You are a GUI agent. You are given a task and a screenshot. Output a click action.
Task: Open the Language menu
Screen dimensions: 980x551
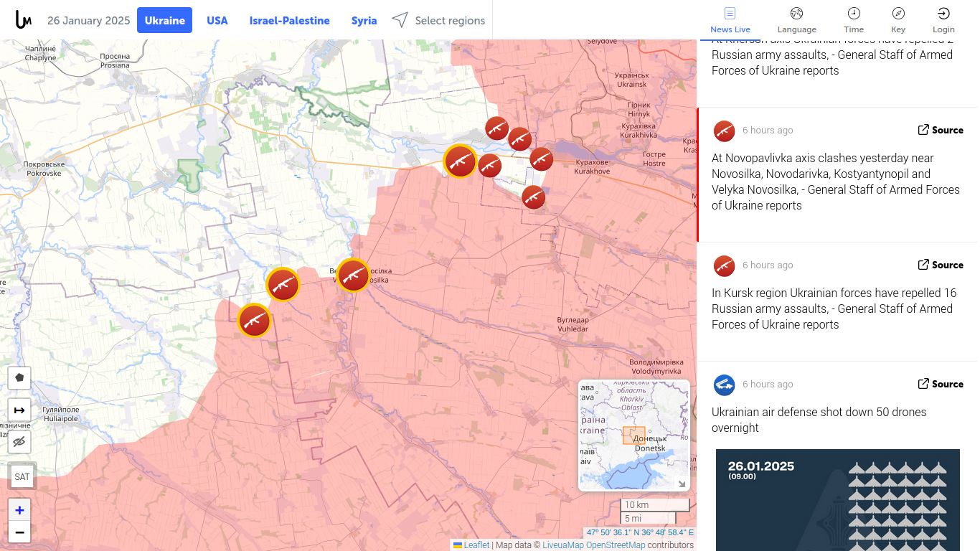[797, 20]
